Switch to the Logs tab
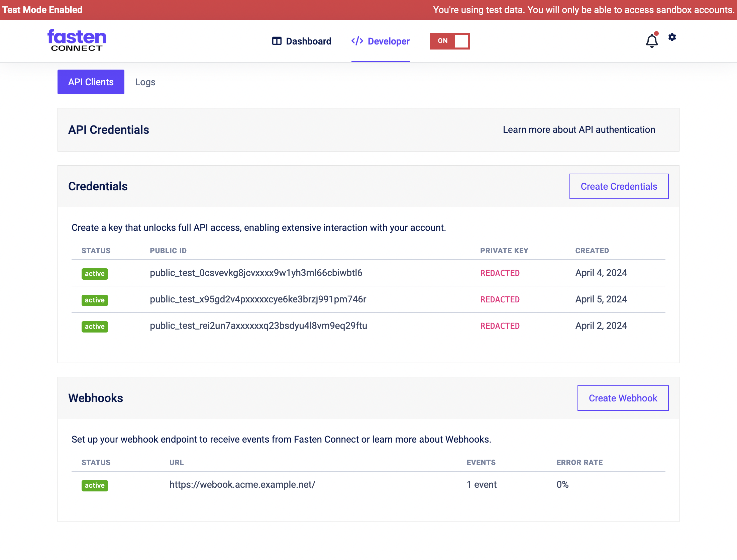The image size is (737, 560). [145, 82]
